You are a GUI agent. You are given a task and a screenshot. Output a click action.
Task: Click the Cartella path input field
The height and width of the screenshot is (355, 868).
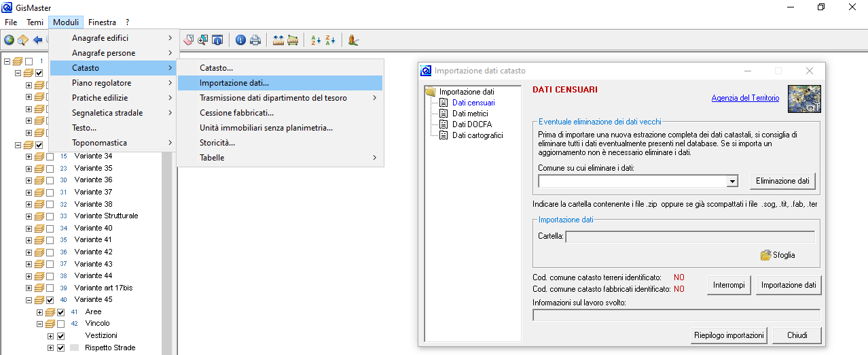(x=689, y=237)
